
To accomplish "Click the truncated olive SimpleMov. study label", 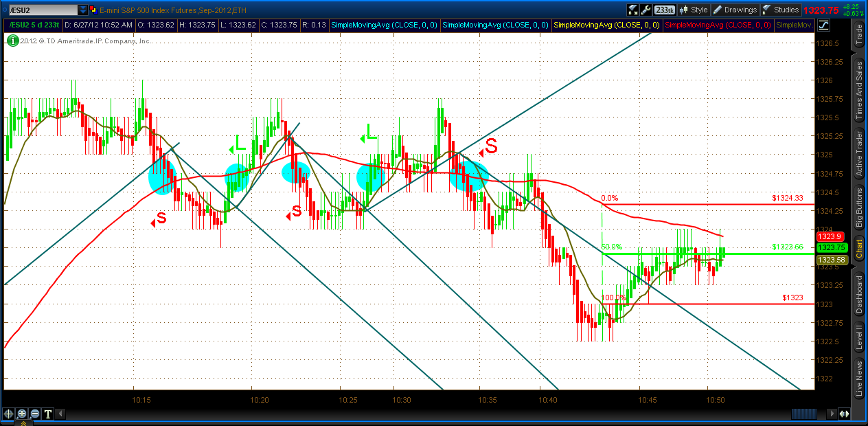I will pos(794,25).
